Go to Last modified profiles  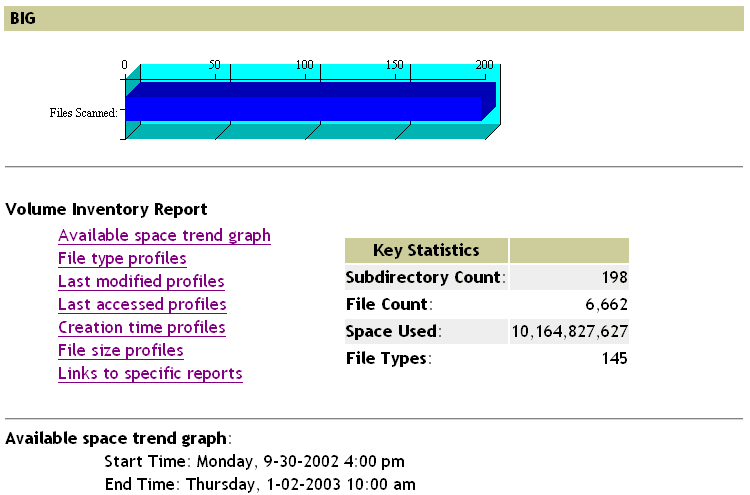[x=141, y=282]
